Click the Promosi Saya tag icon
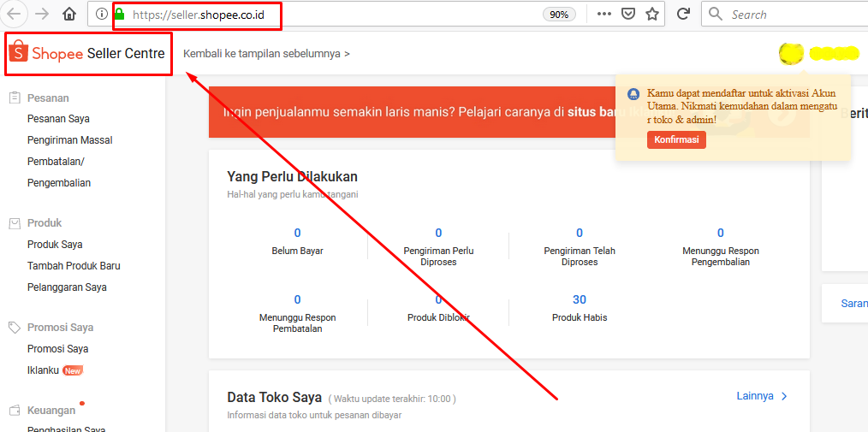 coord(15,328)
